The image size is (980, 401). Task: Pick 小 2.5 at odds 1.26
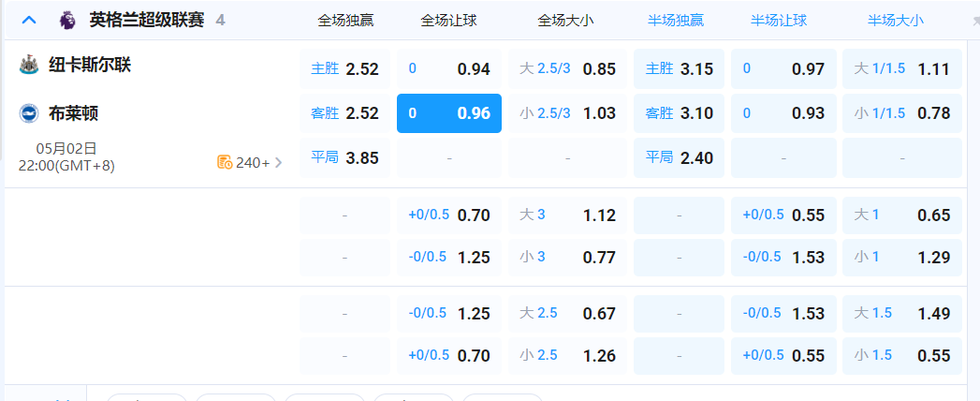(x=567, y=356)
